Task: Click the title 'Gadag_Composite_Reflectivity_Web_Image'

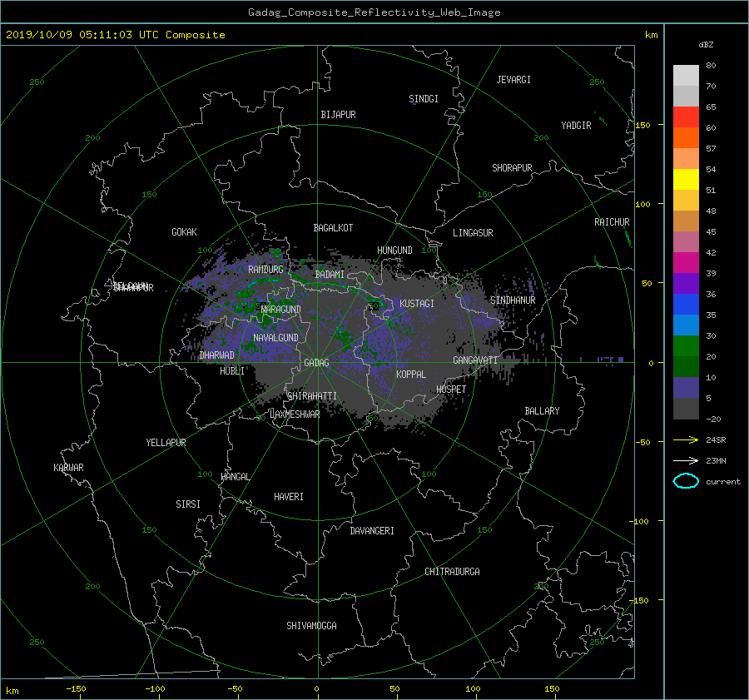Action: 374,12
